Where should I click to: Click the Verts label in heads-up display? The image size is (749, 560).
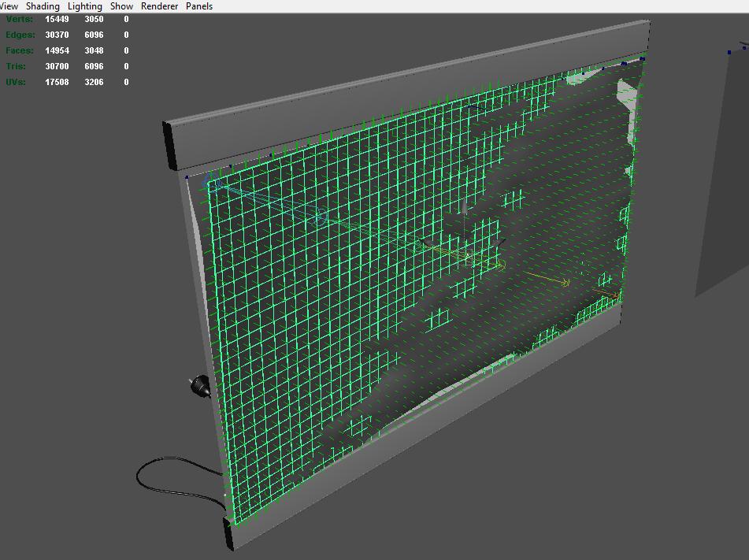(x=19, y=19)
